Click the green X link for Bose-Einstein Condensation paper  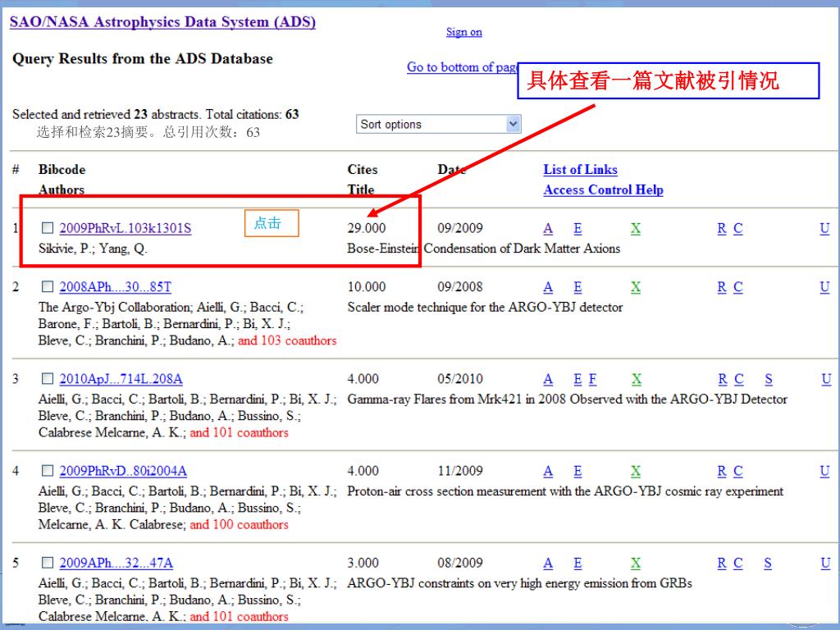pos(636,229)
